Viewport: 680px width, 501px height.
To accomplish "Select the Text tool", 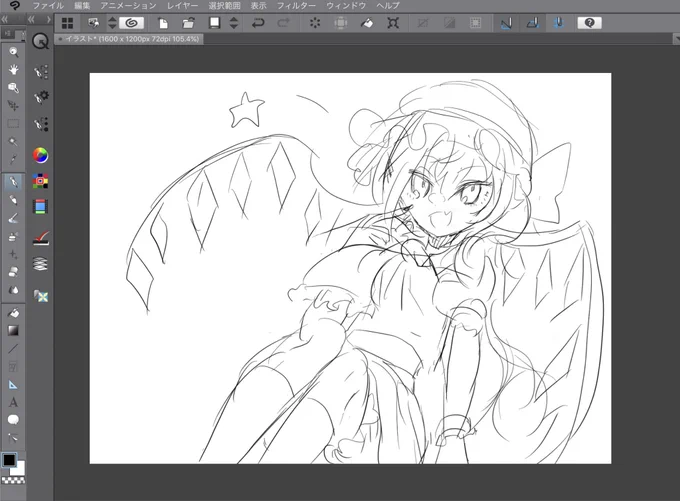I will (x=13, y=402).
